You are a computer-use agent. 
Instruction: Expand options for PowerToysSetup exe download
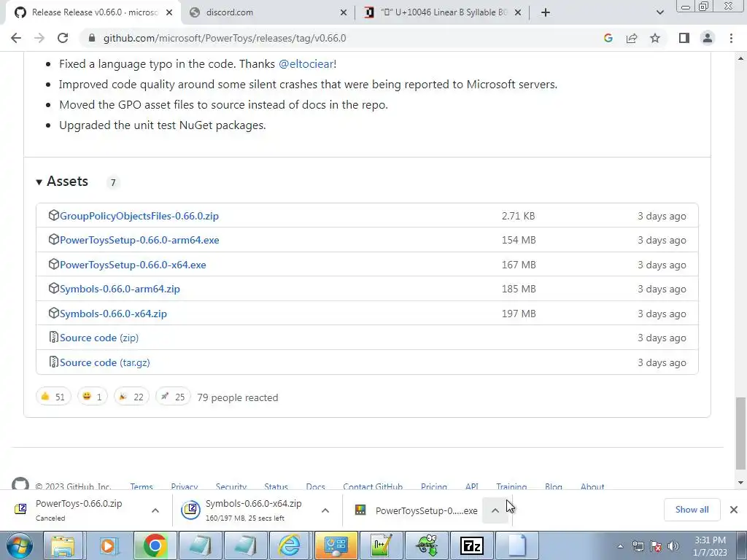click(495, 510)
